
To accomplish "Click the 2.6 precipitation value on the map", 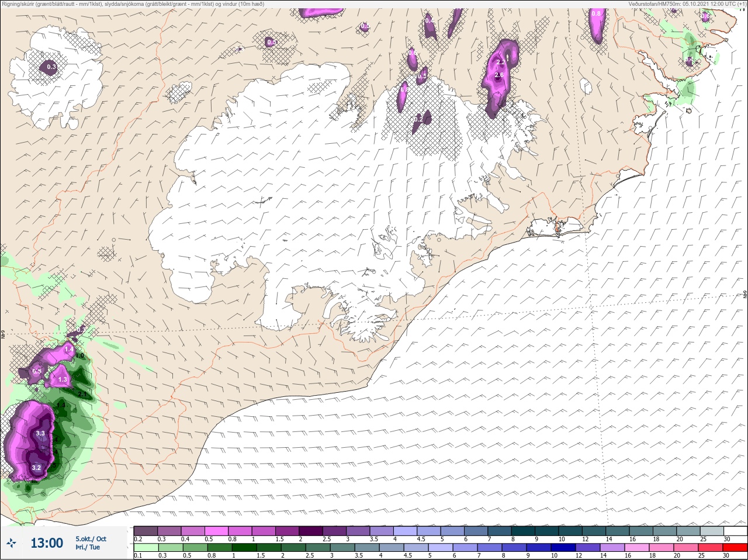I will pyautogui.click(x=499, y=75).
